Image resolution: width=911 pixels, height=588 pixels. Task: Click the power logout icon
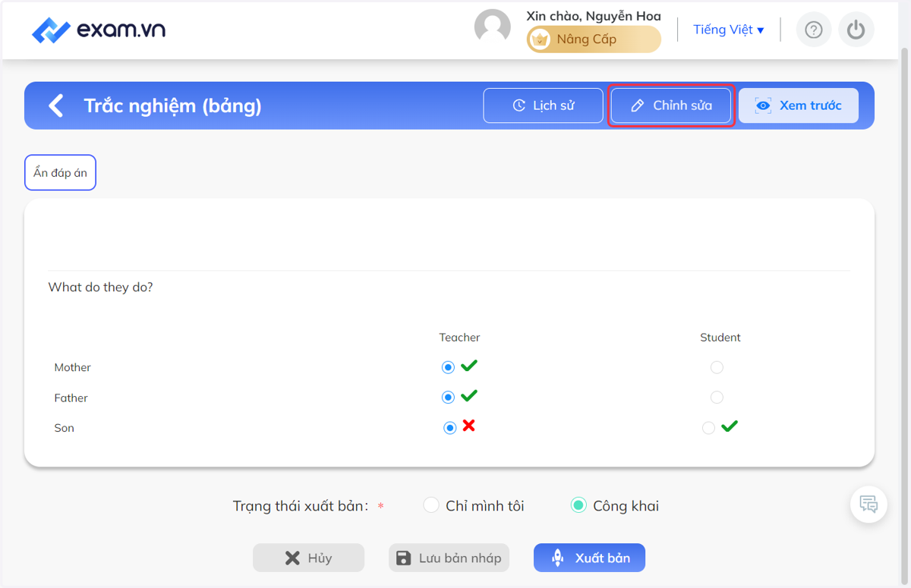(856, 30)
